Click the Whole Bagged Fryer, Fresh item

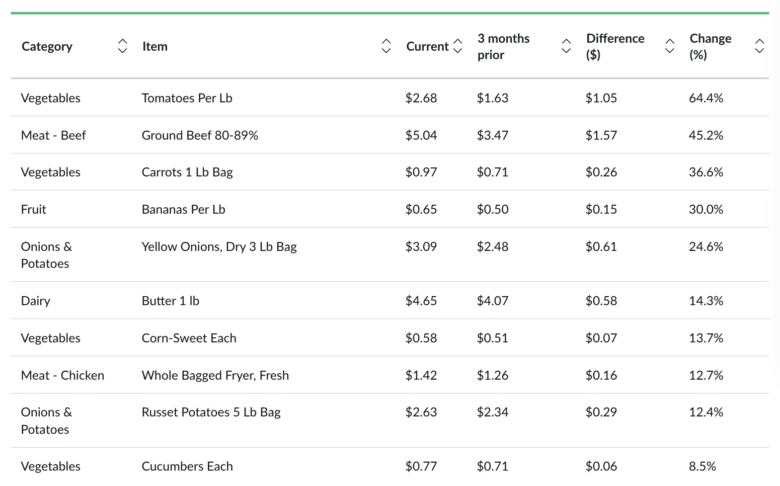[x=215, y=375]
